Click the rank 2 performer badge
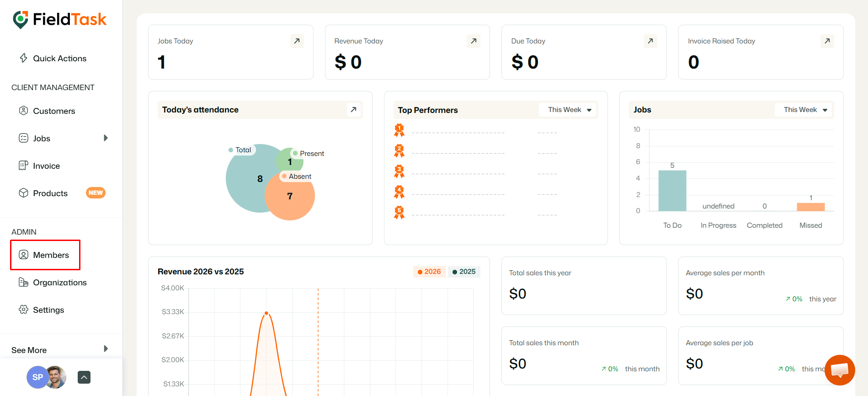Viewport: 868px width, 396px height. 399,151
